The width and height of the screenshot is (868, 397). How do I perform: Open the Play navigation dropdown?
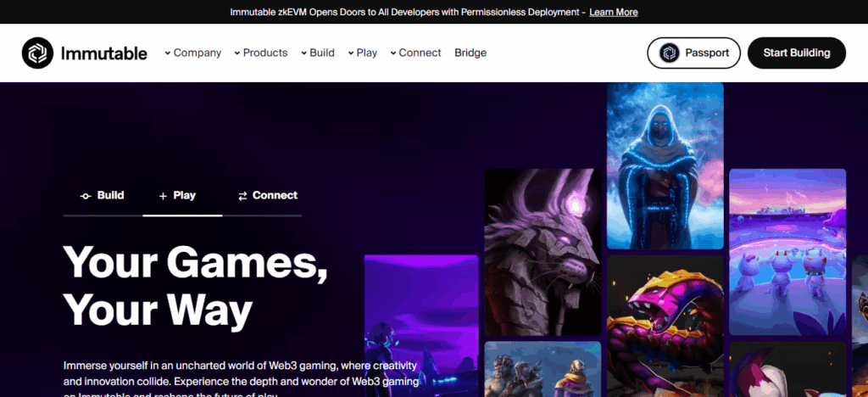pos(363,53)
